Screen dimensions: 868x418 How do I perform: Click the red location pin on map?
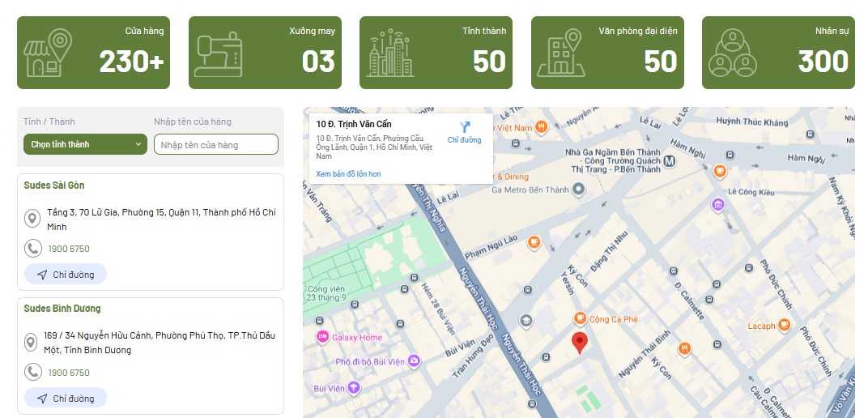[x=579, y=343]
